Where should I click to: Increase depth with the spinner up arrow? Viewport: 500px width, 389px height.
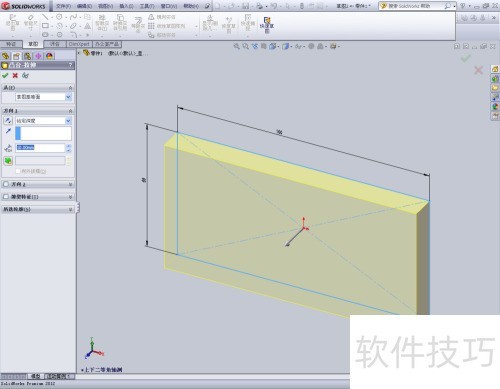tap(69, 146)
